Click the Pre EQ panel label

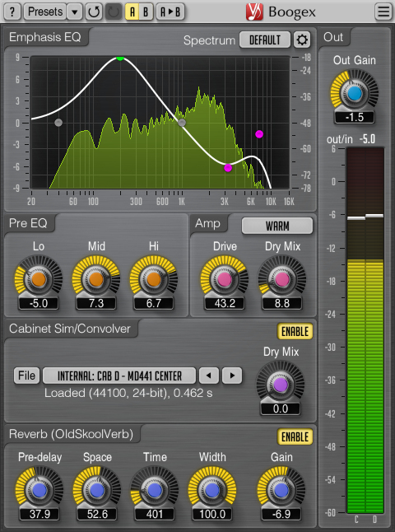(x=28, y=223)
